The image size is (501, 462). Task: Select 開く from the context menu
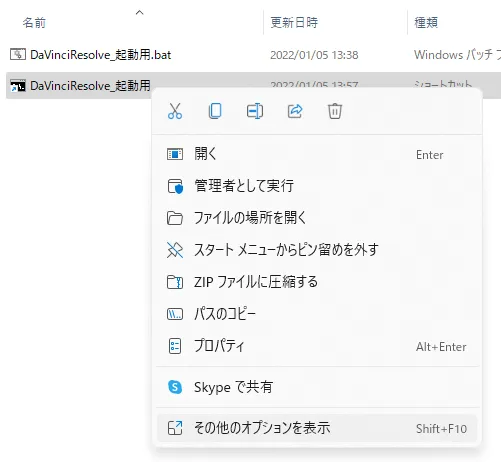coord(317,154)
